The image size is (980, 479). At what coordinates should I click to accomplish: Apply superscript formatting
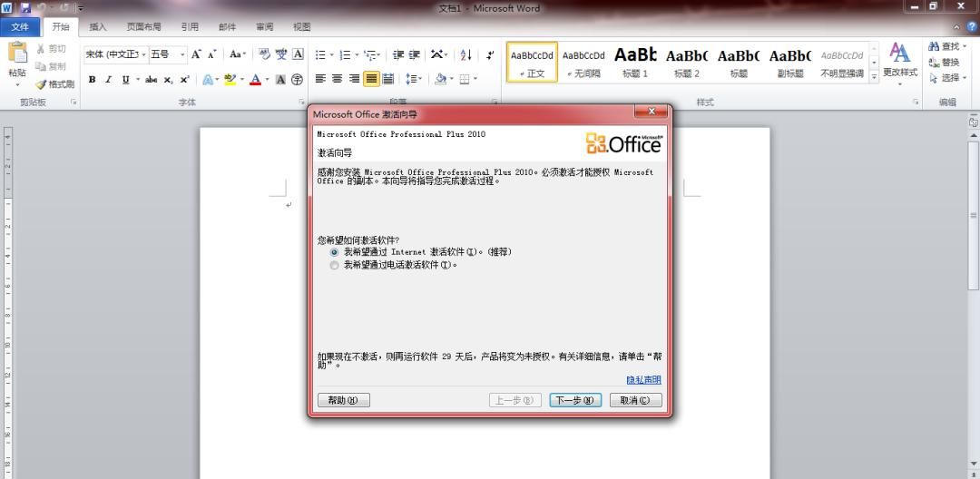coord(184,79)
